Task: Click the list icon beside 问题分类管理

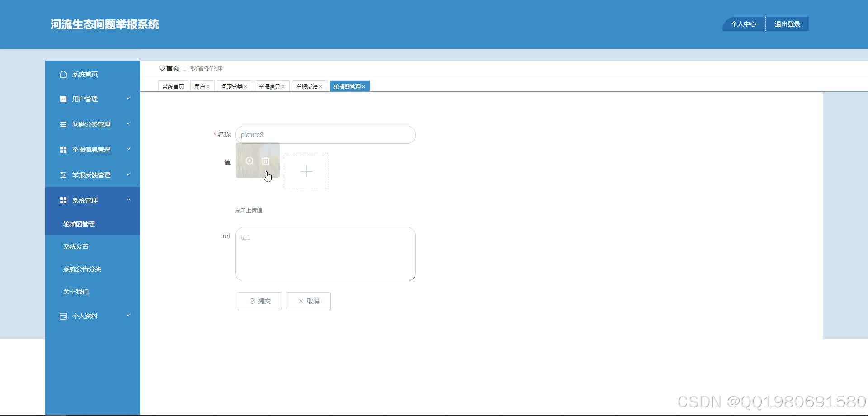Action: pyautogui.click(x=63, y=124)
